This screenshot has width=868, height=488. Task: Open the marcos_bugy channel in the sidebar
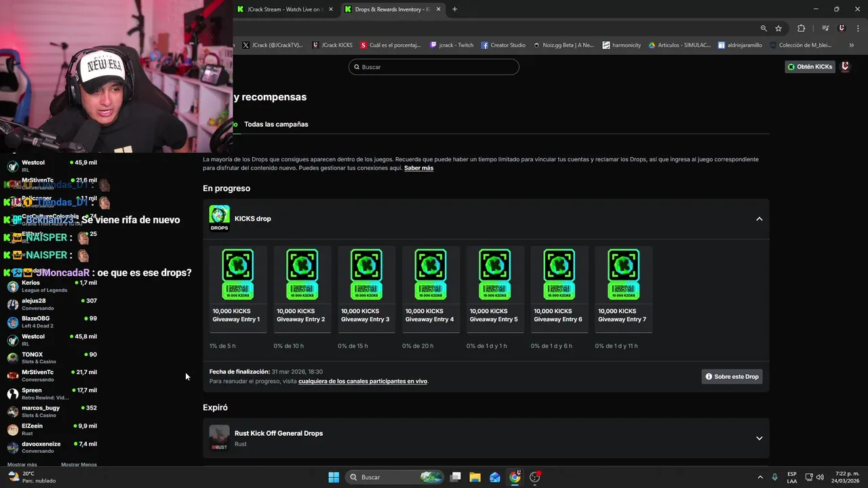coord(52,411)
